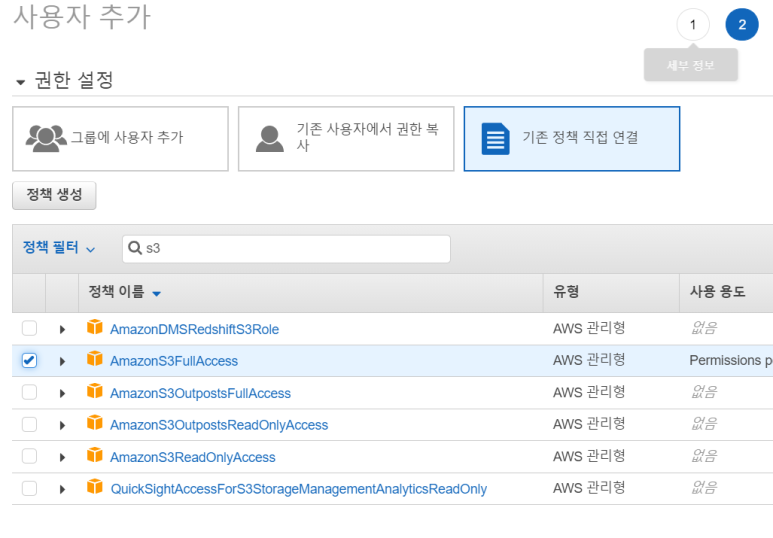773x538 pixels.
Task: Check the AmazonDMSRedshiftS3Role checkbox
Action: (x=30, y=328)
